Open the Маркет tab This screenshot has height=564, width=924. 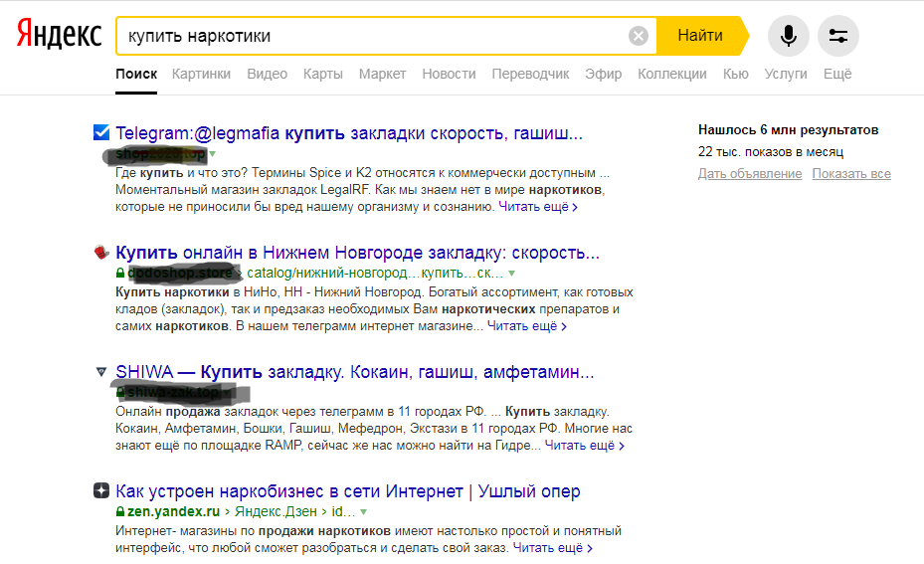[x=383, y=74]
